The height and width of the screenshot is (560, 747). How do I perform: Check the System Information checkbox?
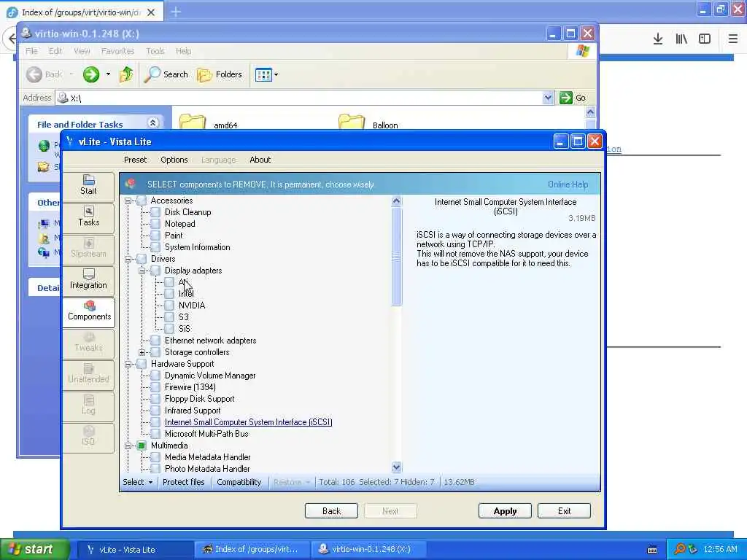(155, 247)
